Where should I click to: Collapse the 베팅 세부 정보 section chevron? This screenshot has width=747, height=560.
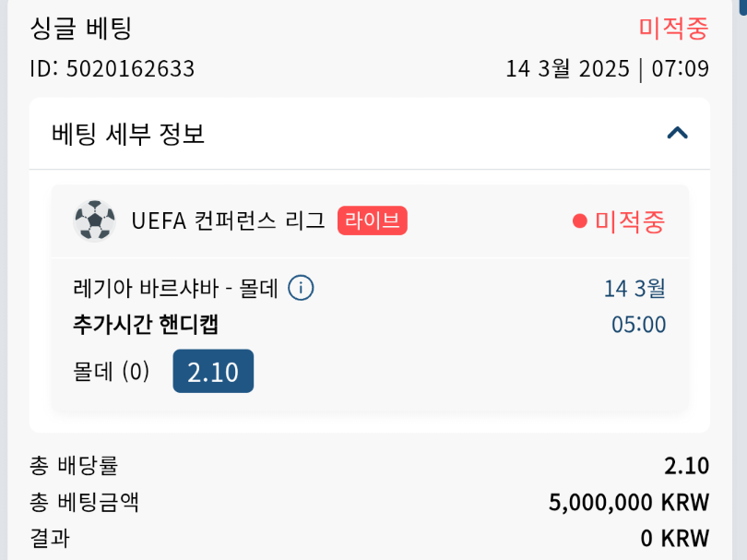[x=677, y=133]
